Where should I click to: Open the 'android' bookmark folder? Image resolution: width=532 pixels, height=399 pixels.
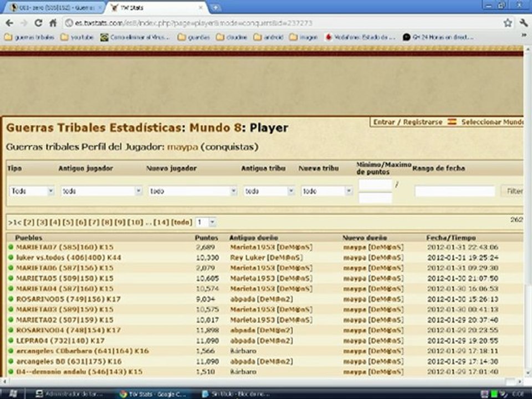pos(268,37)
